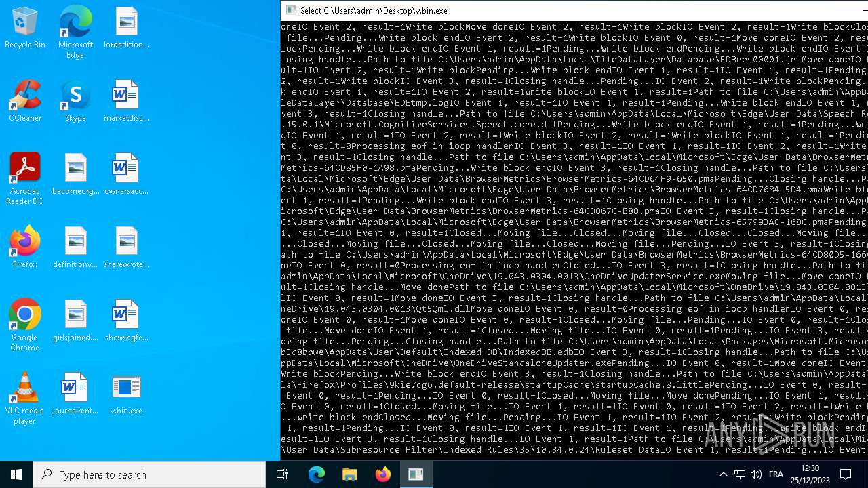Select the marketdisc Word document
Viewport: 868px width, 488px height.
pos(126,102)
